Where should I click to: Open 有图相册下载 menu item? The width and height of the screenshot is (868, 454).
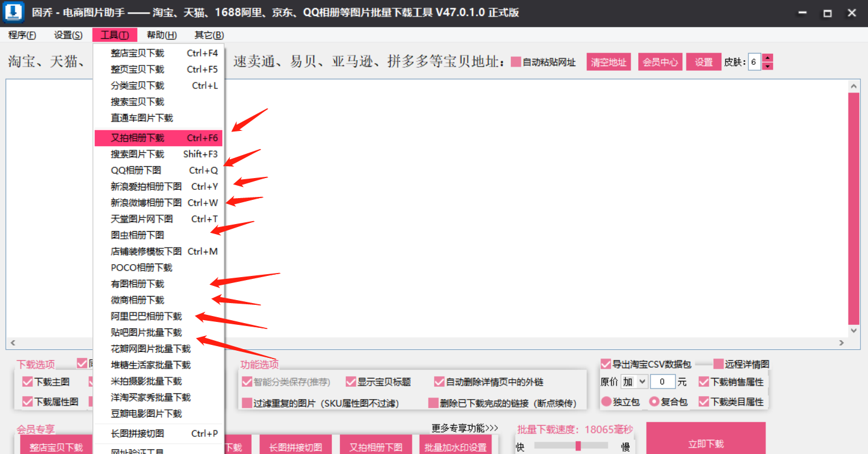click(158, 284)
